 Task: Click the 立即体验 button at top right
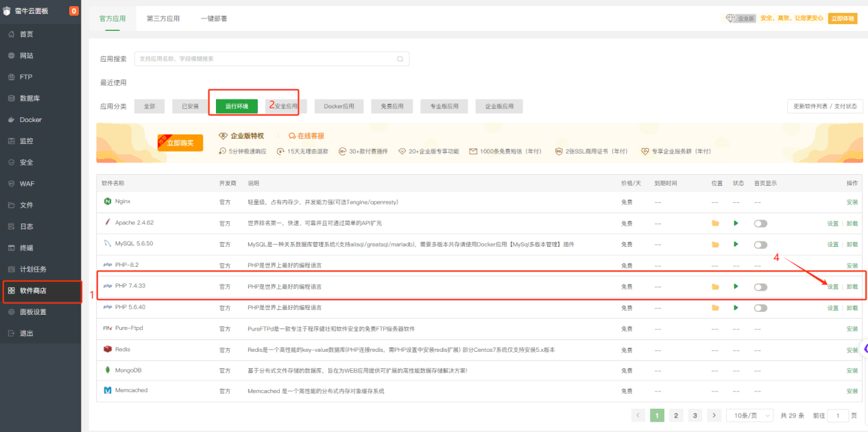click(x=843, y=19)
